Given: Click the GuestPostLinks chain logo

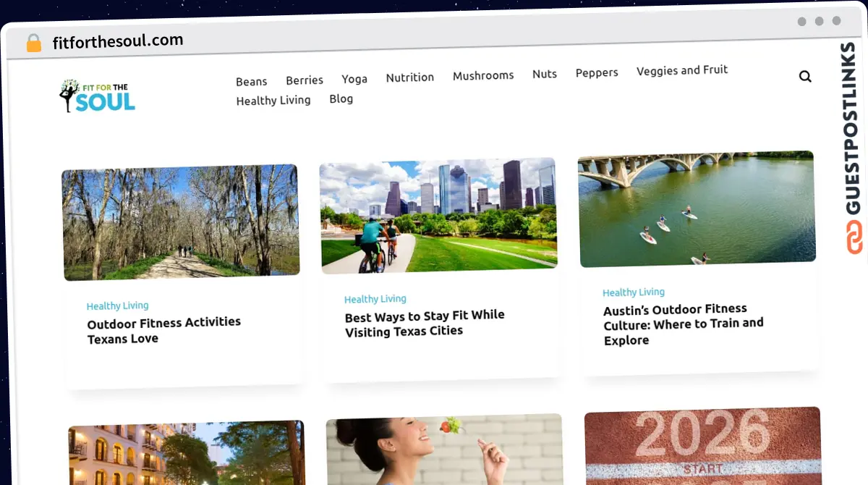Looking at the screenshot, I should [x=854, y=237].
